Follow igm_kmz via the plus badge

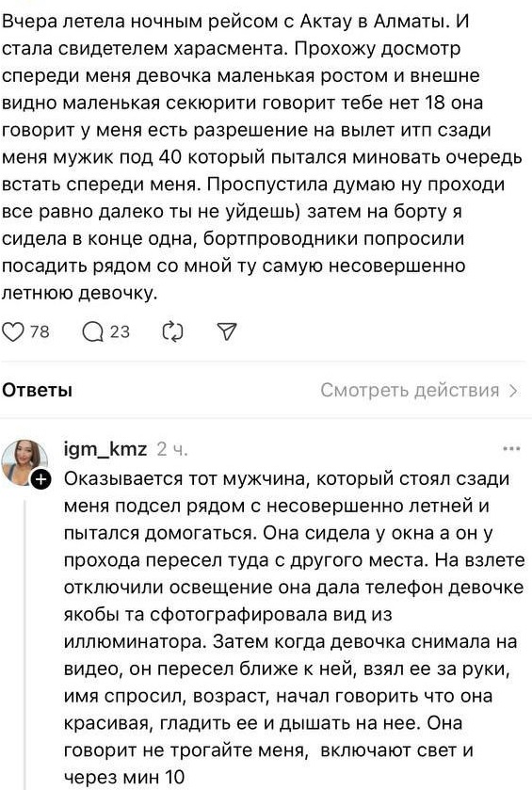point(40,480)
